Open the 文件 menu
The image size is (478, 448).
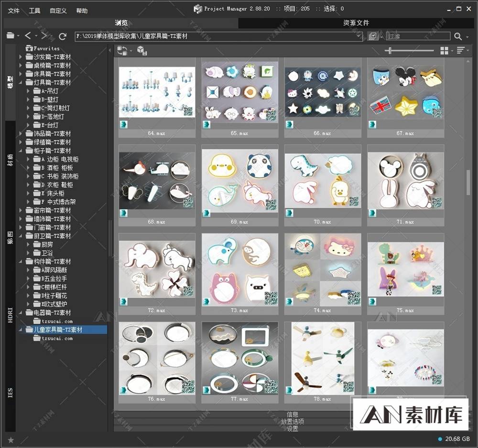14,11
